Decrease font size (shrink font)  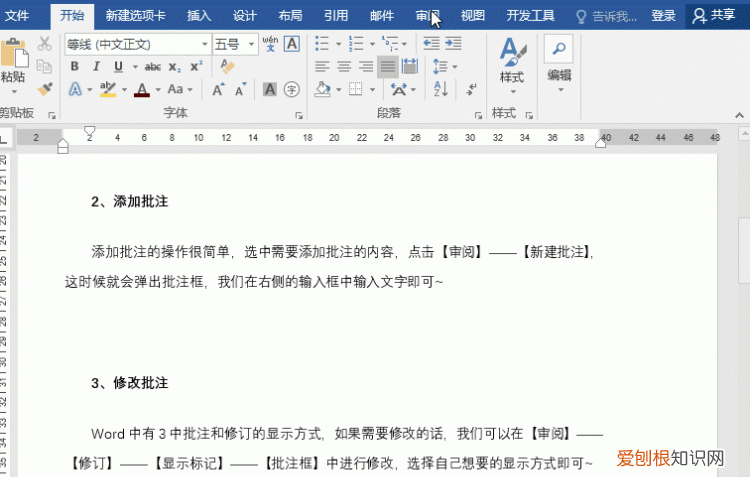coord(241,89)
